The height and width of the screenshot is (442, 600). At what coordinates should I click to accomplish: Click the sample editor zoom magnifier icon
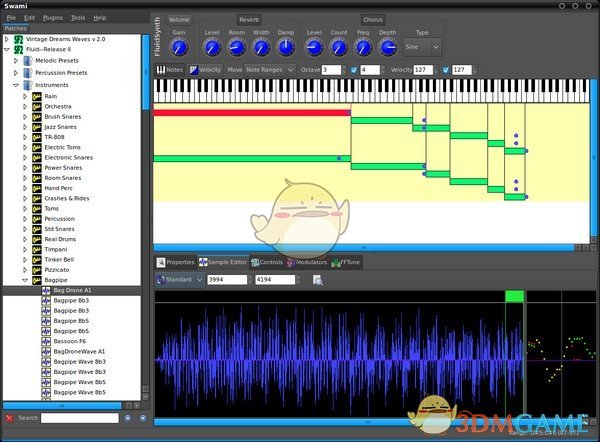pos(318,280)
